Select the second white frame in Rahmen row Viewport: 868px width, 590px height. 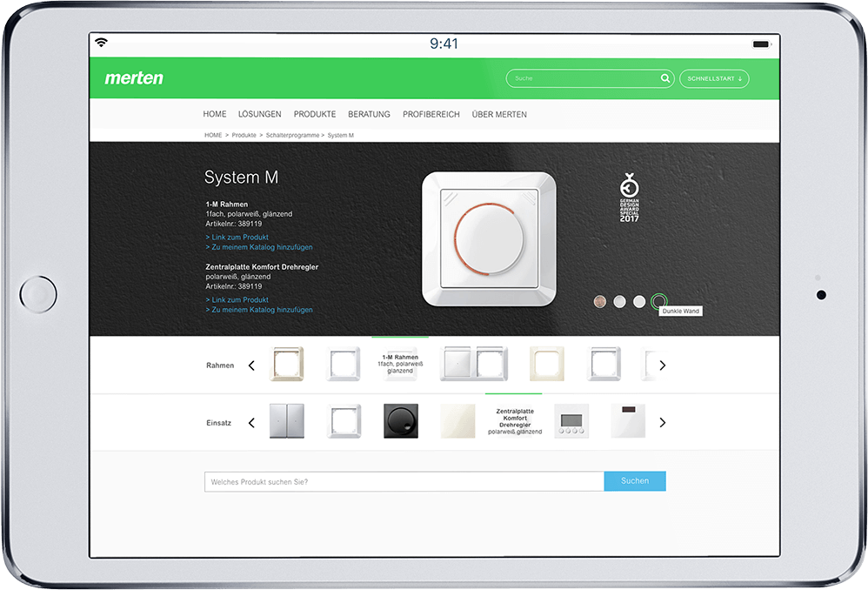344,364
